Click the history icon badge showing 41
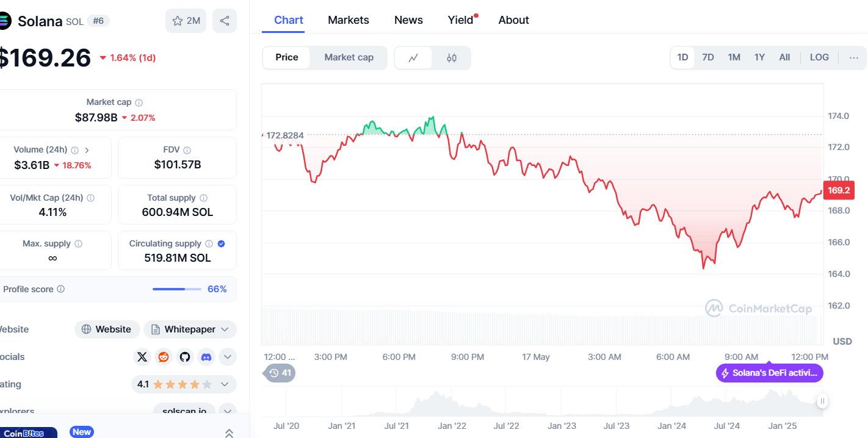868x438 pixels. [x=280, y=373]
